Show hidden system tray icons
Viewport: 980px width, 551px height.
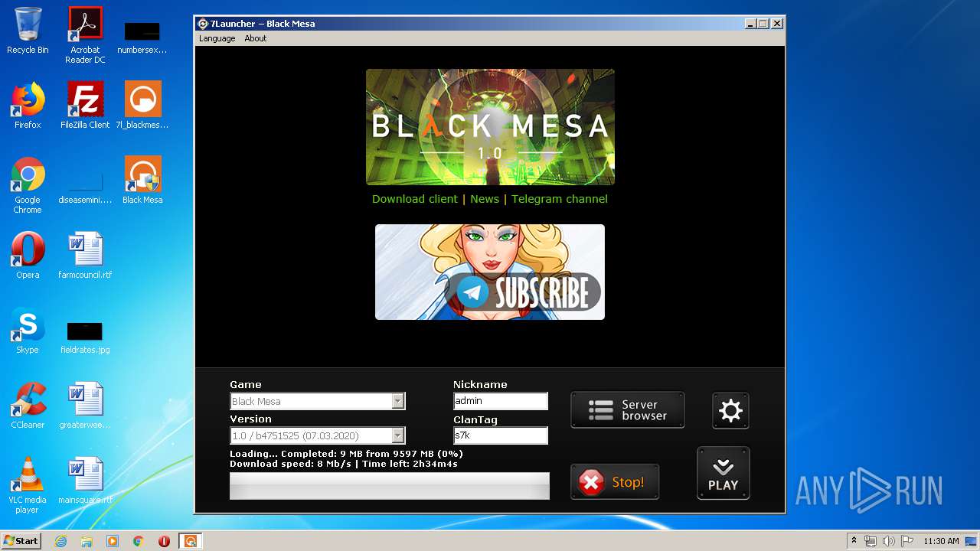pos(854,541)
